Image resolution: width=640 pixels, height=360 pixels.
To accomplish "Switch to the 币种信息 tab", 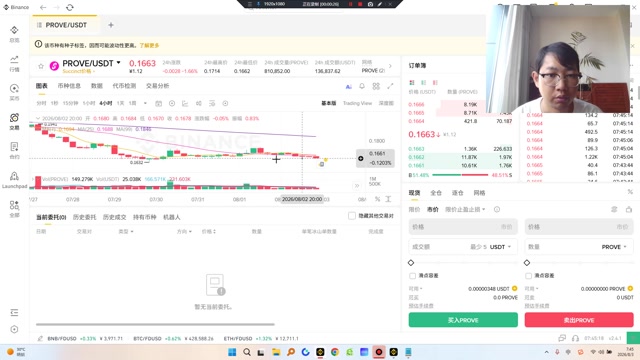I will [69, 86].
